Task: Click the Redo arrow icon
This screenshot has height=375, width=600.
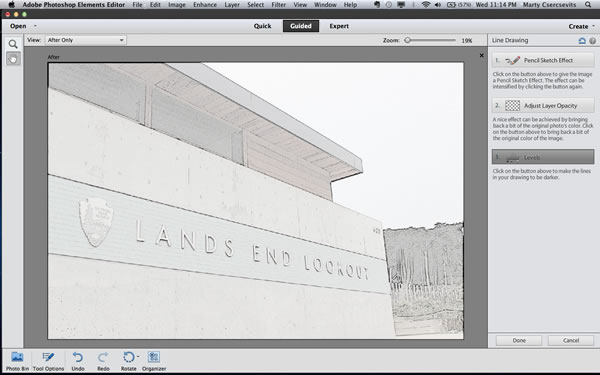Action: (x=103, y=357)
